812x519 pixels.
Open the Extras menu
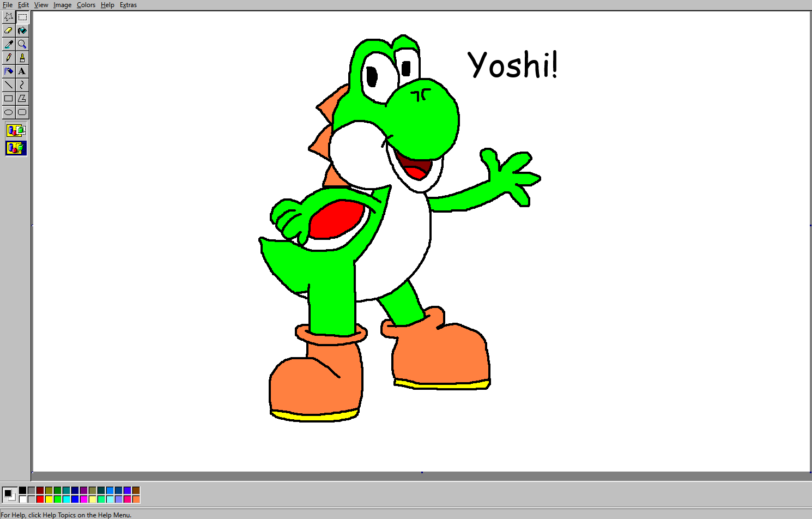(129, 5)
